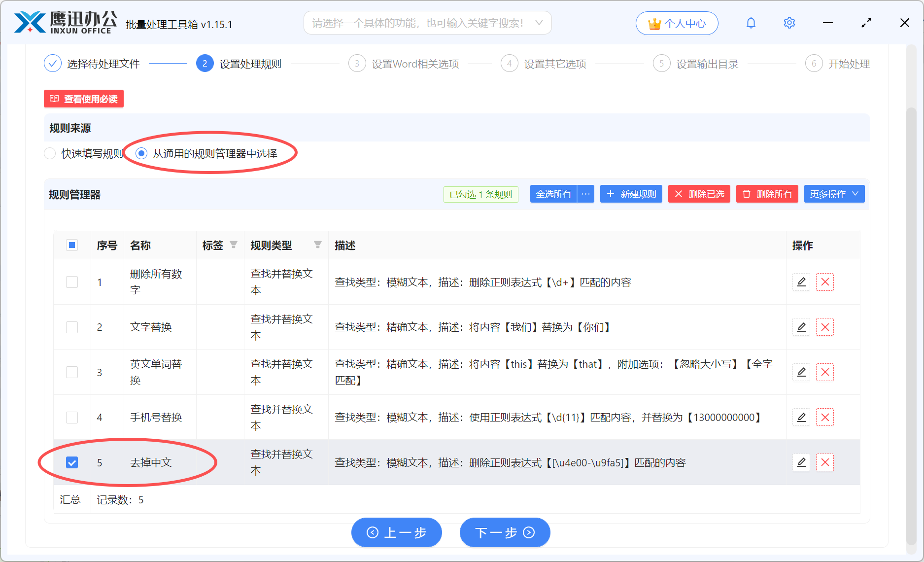Click the 删除所有 button

pyautogui.click(x=767, y=194)
